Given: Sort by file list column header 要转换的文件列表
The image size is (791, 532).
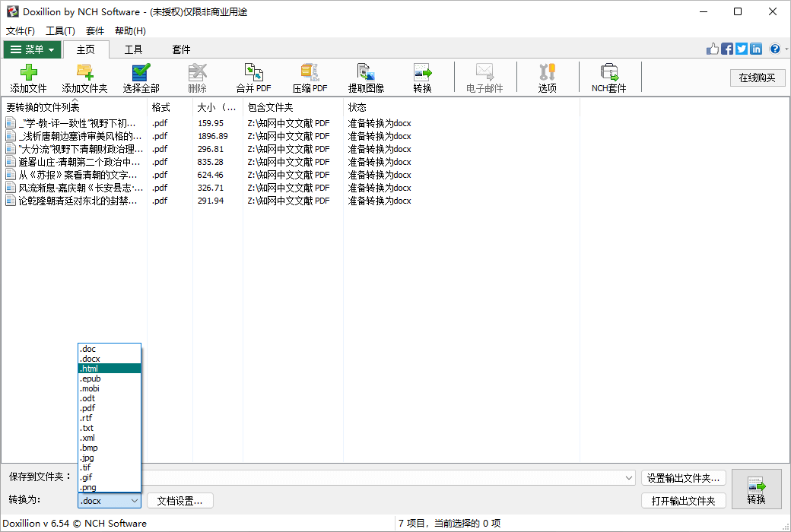Looking at the screenshot, I should (x=75, y=107).
